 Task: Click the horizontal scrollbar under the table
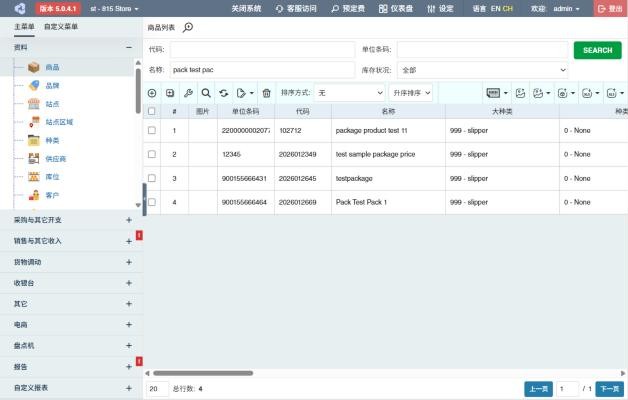click(x=203, y=373)
